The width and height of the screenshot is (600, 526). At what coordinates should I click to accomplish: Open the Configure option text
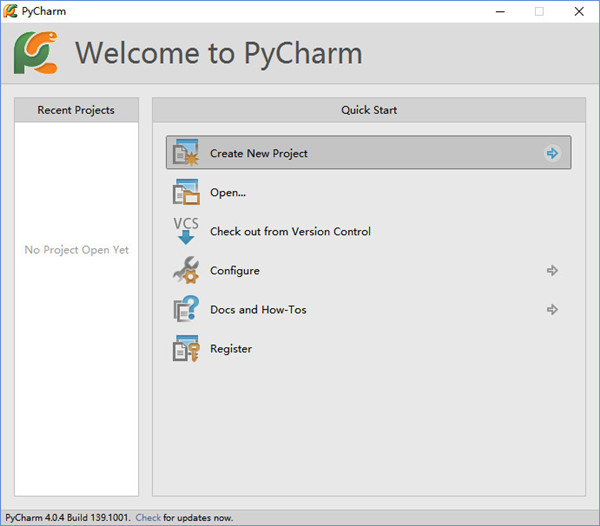(235, 270)
